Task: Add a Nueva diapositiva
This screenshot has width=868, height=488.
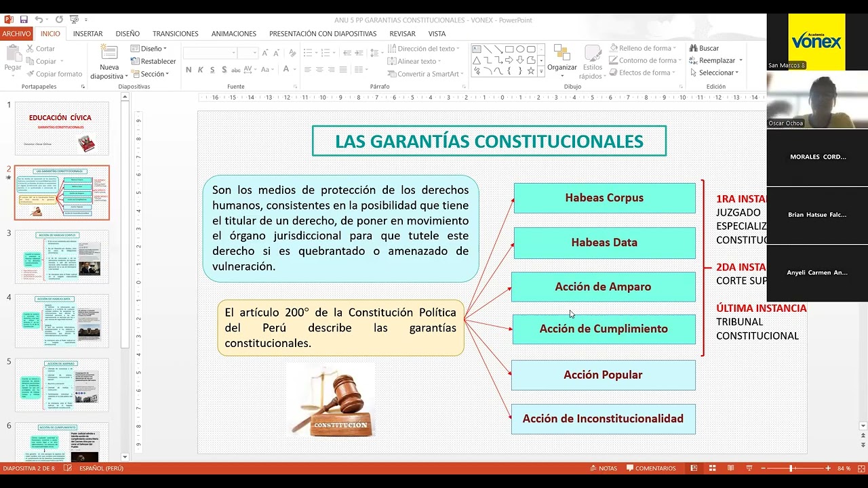Action: 109,62
